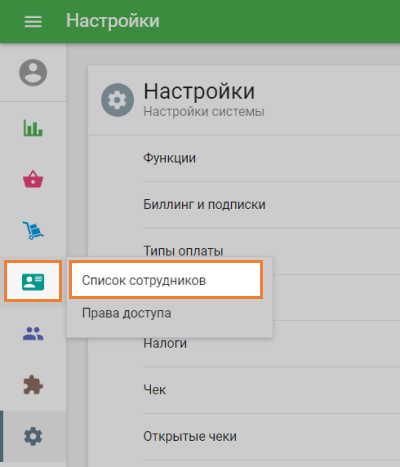
Task: Open the customers people icon
Action: point(33,333)
